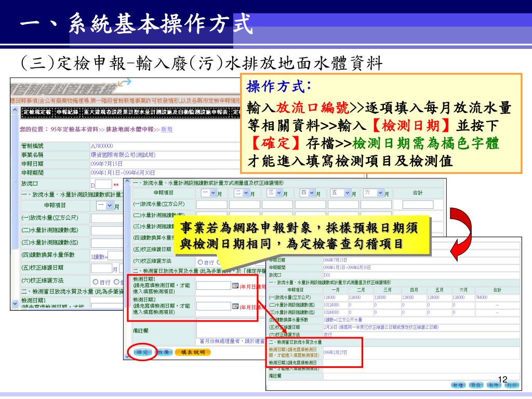This screenshot has height=399, width=532.
Task: Click the 合計 total field for 放流水量
Action: pos(418,204)
